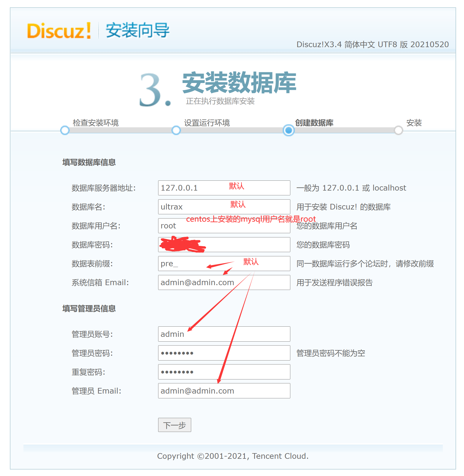The height and width of the screenshot is (476, 464).
Task: Click the database server address field
Action: click(x=224, y=188)
